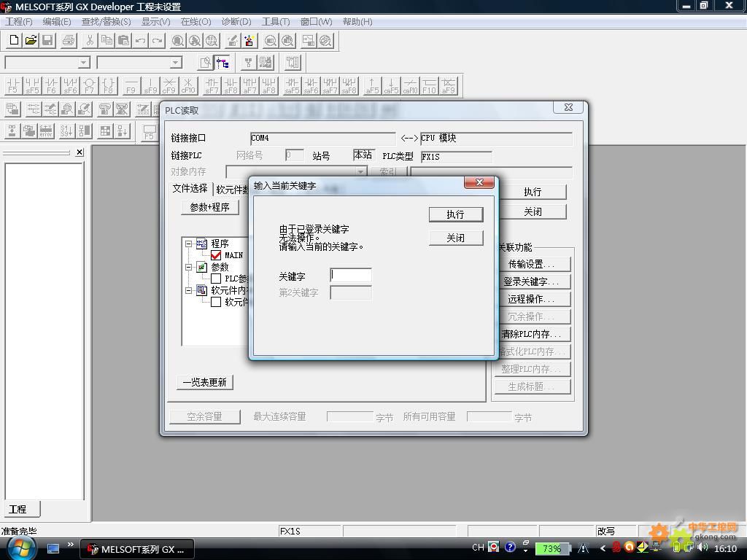This screenshot has height=560, width=747.
Task: Toggle the project data list tree icon
Action: click(222, 63)
